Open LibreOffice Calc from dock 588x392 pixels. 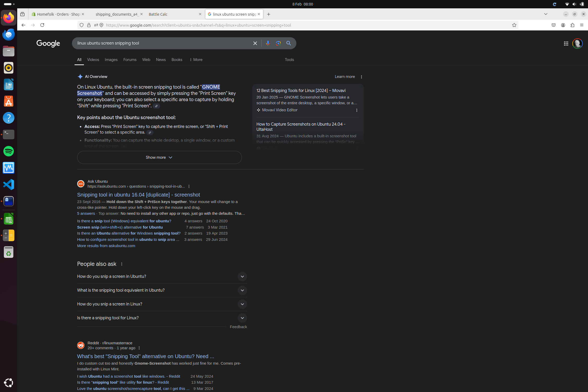(x=9, y=219)
